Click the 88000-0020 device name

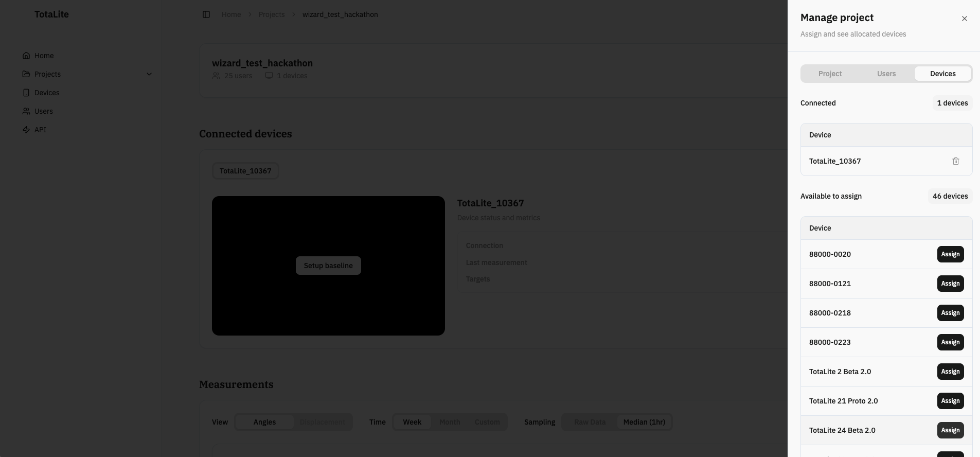(x=830, y=254)
